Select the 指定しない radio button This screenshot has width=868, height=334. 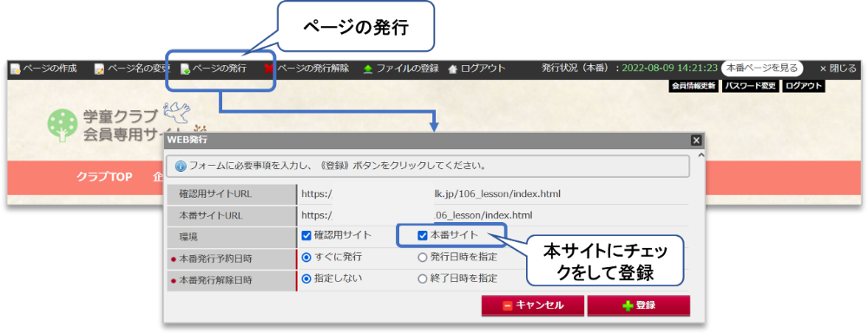[306, 278]
